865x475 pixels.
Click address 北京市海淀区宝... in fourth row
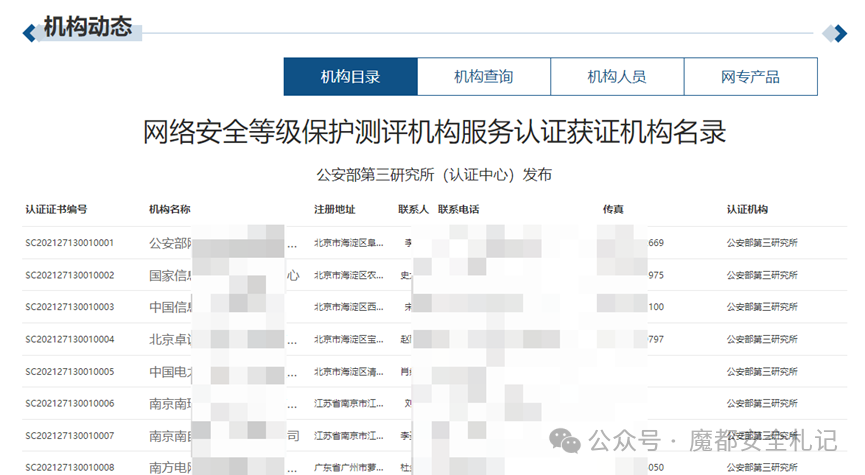pyautogui.click(x=349, y=339)
